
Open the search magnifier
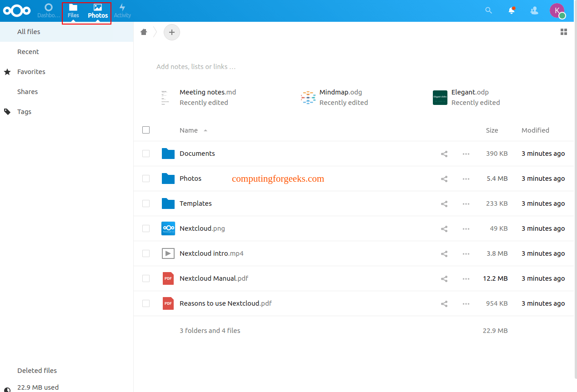488,10
